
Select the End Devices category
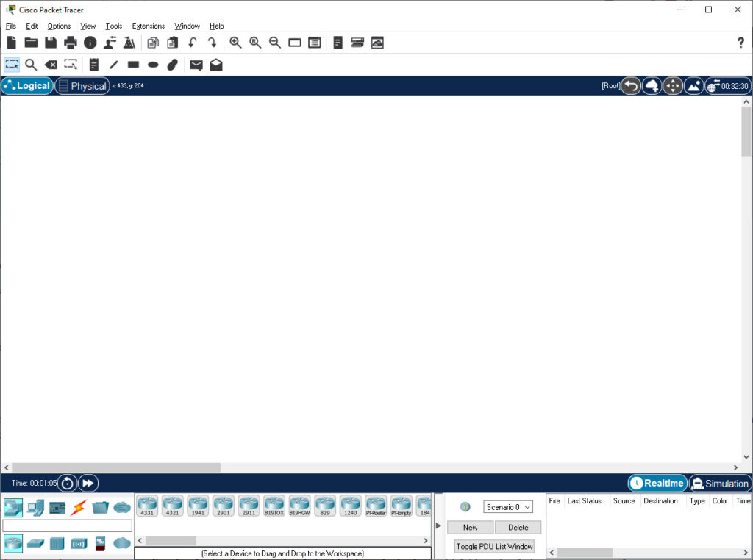35,507
